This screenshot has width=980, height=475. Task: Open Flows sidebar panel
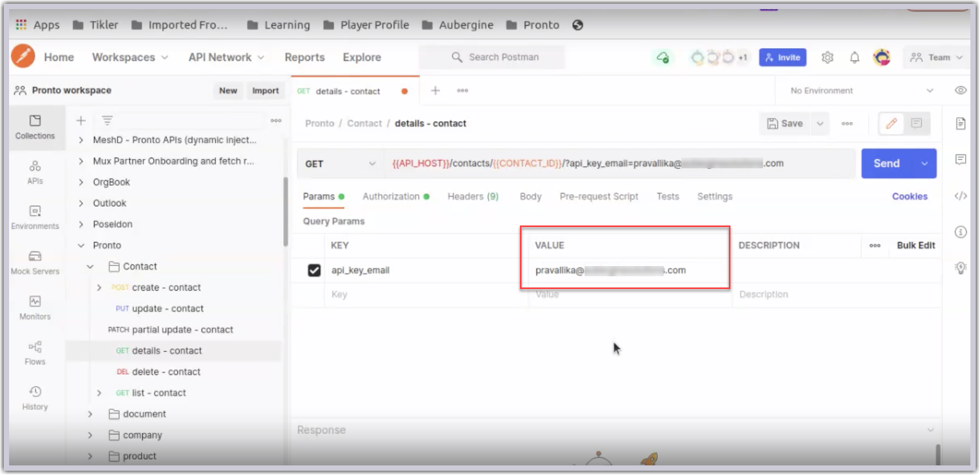click(35, 353)
